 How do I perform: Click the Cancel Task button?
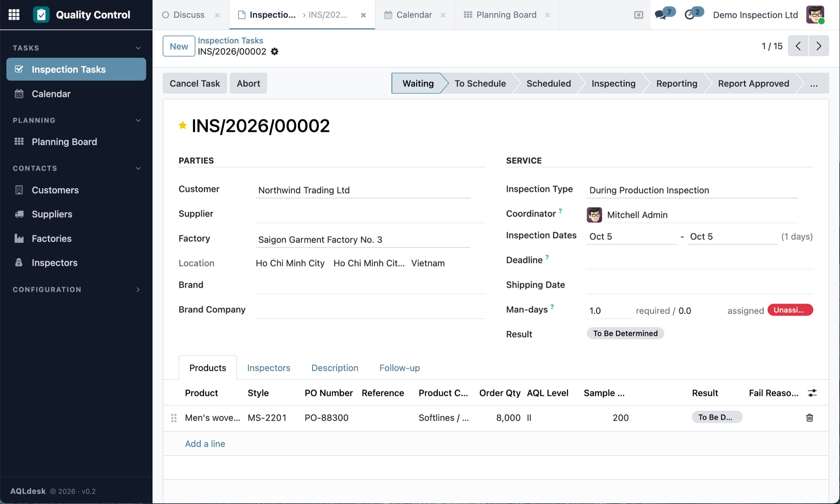pos(195,83)
